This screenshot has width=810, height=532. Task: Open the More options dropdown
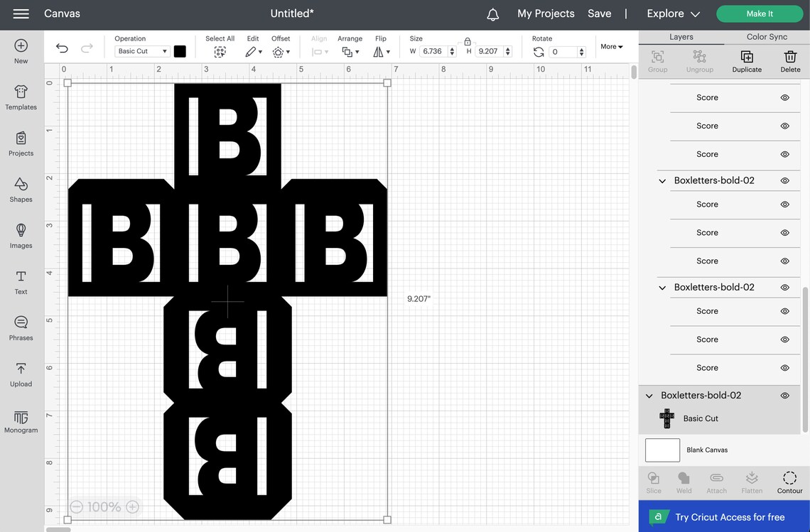[610, 46]
